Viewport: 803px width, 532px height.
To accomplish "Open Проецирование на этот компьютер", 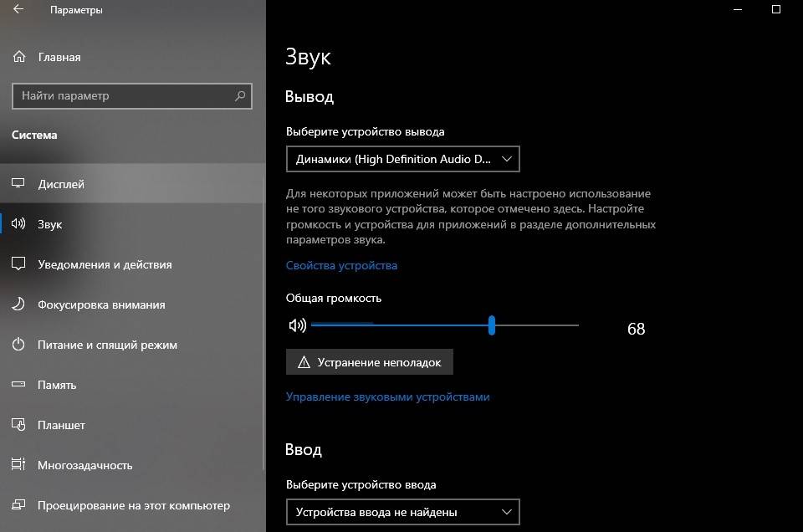I will tap(133, 505).
